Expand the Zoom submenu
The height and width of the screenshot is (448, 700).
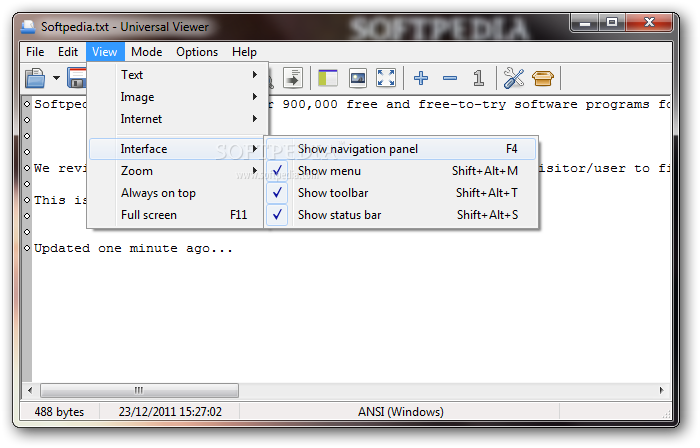(x=177, y=171)
